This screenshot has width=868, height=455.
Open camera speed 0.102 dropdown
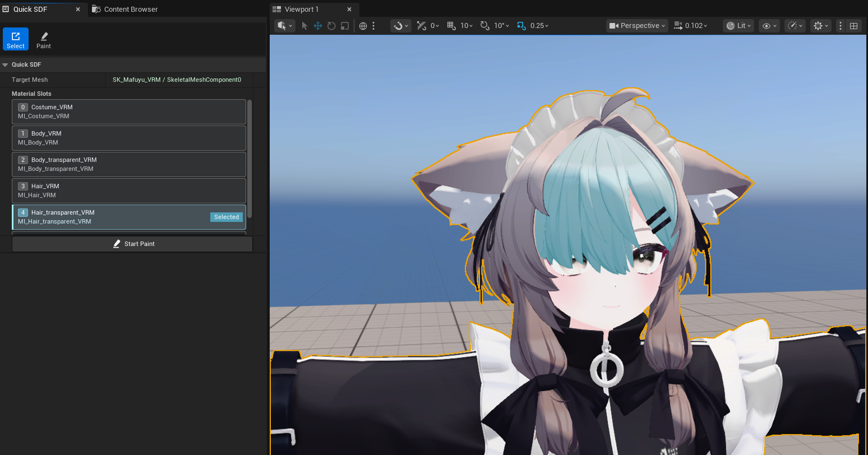tap(691, 26)
